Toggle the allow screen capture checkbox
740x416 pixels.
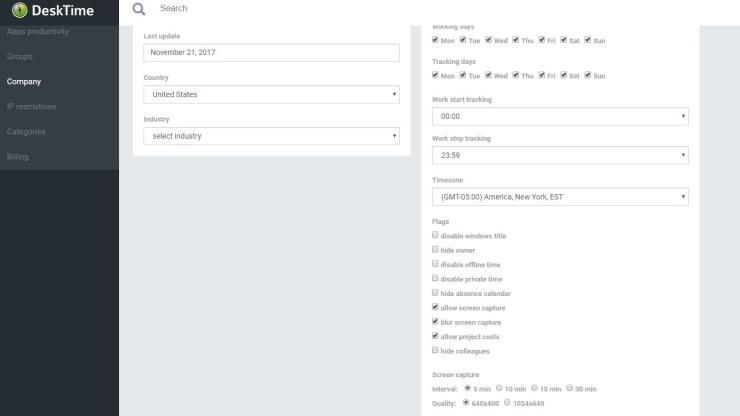pos(435,307)
